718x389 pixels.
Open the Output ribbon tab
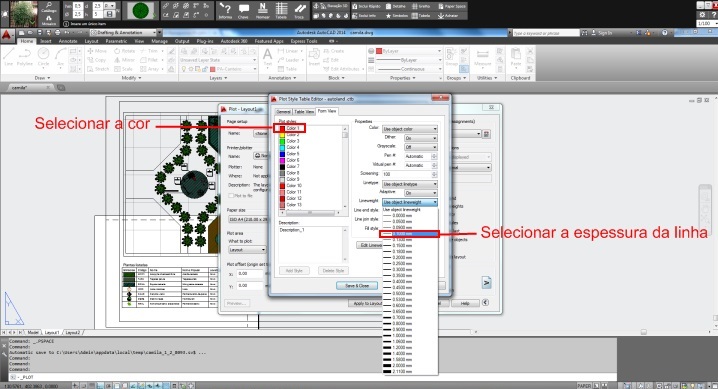click(182, 41)
